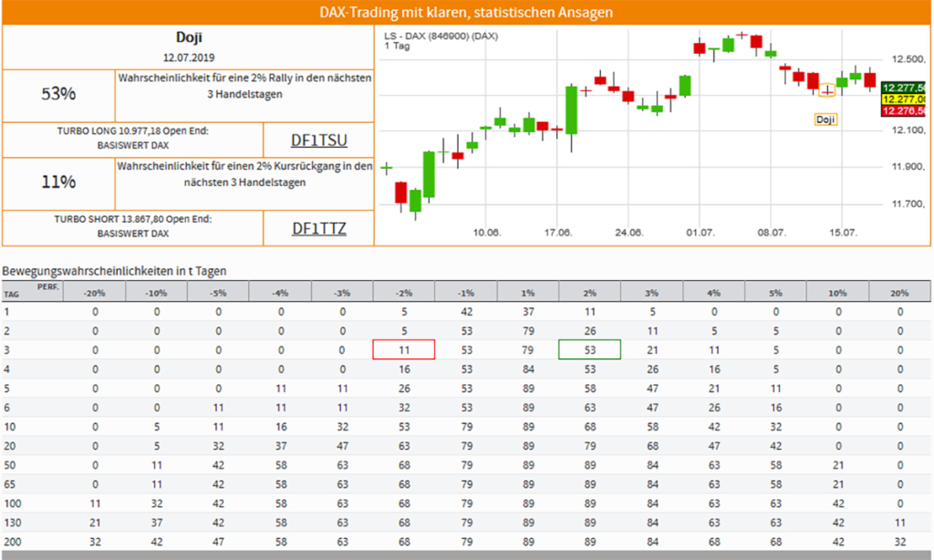Click the red 12.276,5 price tag
Image resolution: width=934 pixels, height=560 pixels.
[x=903, y=110]
